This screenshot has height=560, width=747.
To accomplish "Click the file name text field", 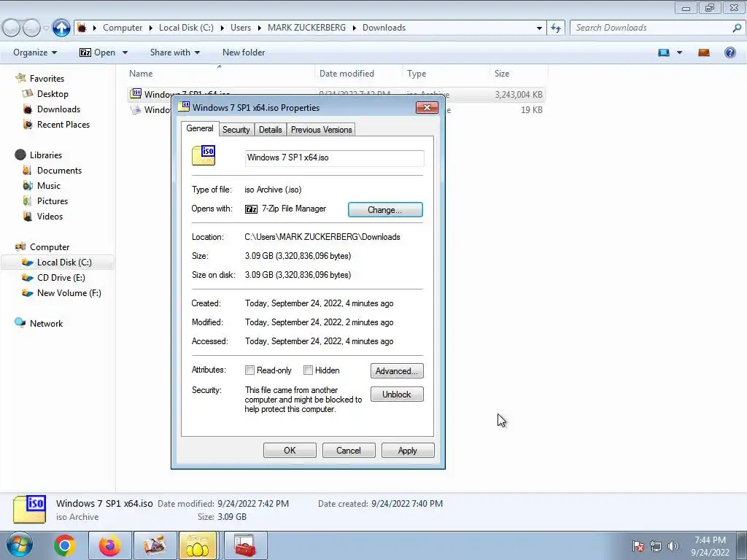I will tap(334, 158).
